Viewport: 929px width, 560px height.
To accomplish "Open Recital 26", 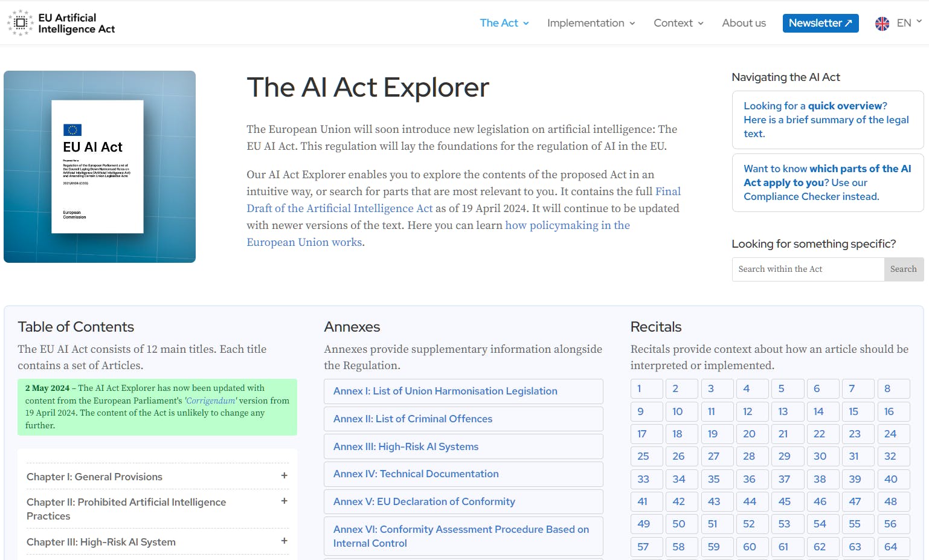I will pos(681,456).
